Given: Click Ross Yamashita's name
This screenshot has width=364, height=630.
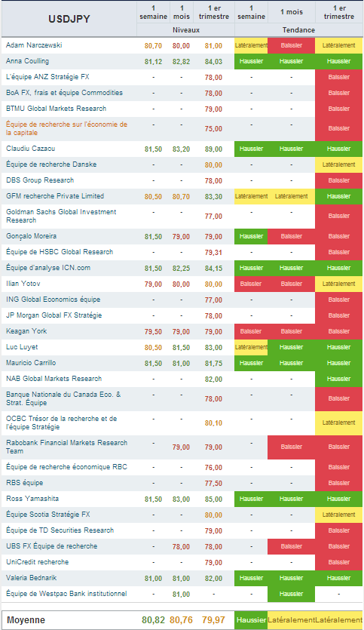Looking at the screenshot, I should point(32,499).
